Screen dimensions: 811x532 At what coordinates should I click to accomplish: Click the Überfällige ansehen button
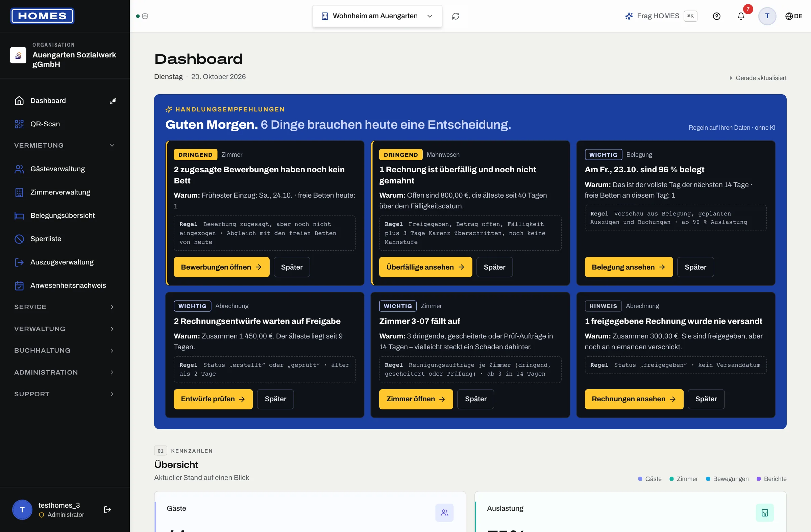coord(425,267)
